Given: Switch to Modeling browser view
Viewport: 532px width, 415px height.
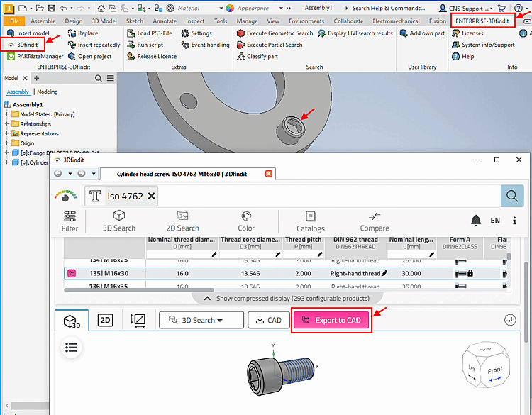Looking at the screenshot, I should [47, 92].
